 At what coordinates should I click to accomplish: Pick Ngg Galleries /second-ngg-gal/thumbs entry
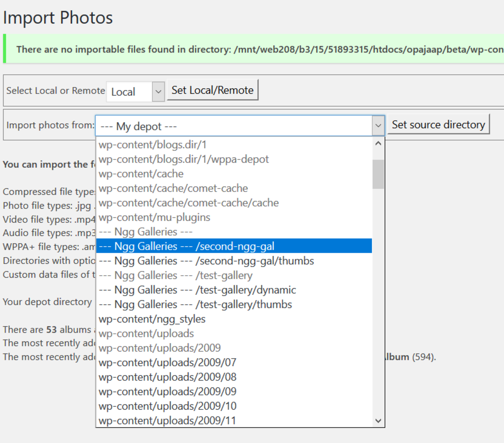coord(206,261)
